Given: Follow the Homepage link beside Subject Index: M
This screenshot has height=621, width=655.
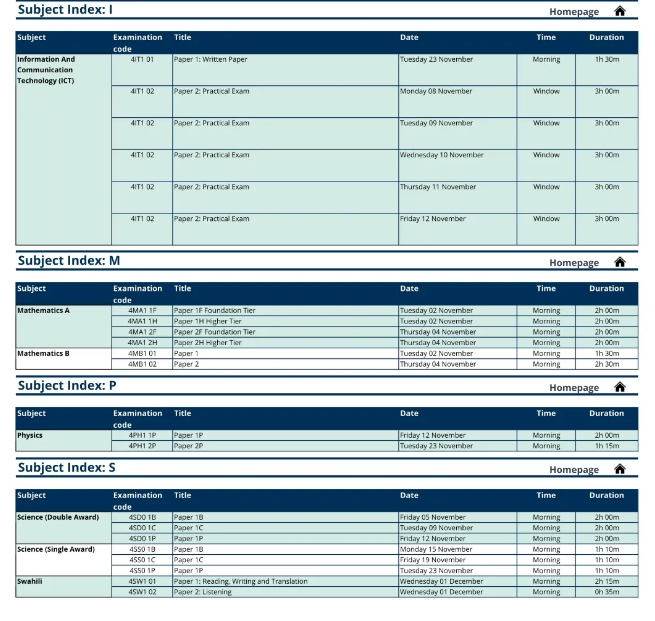Looking at the screenshot, I should point(574,263).
